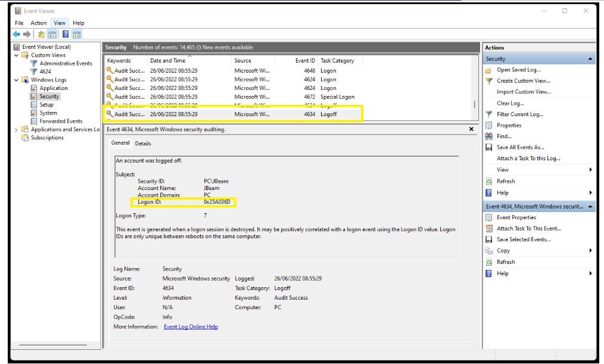This screenshot has width=604, height=364.
Task: Open the Help menu
Action: point(78,23)
